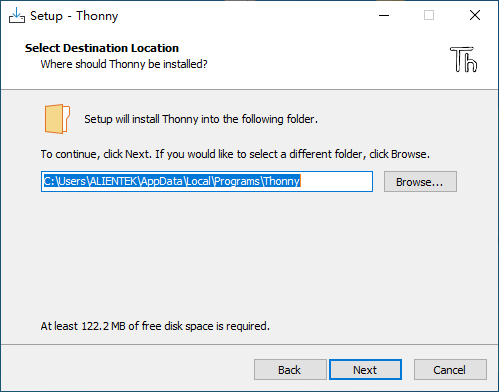Click the destination folder path field
The height and width of the screenshot is (392, 499).
coord(207,182)
